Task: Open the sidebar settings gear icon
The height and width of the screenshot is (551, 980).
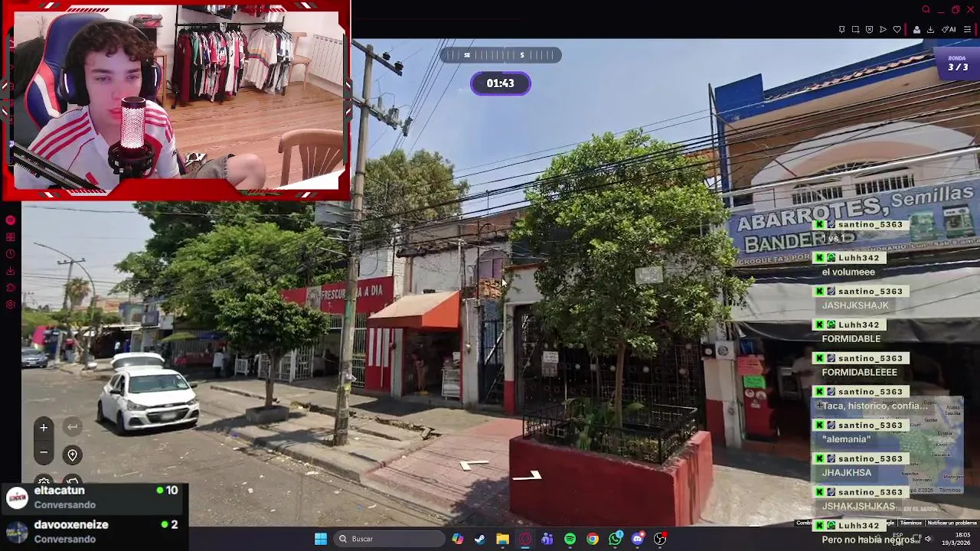Action: [x=10, y=305]
